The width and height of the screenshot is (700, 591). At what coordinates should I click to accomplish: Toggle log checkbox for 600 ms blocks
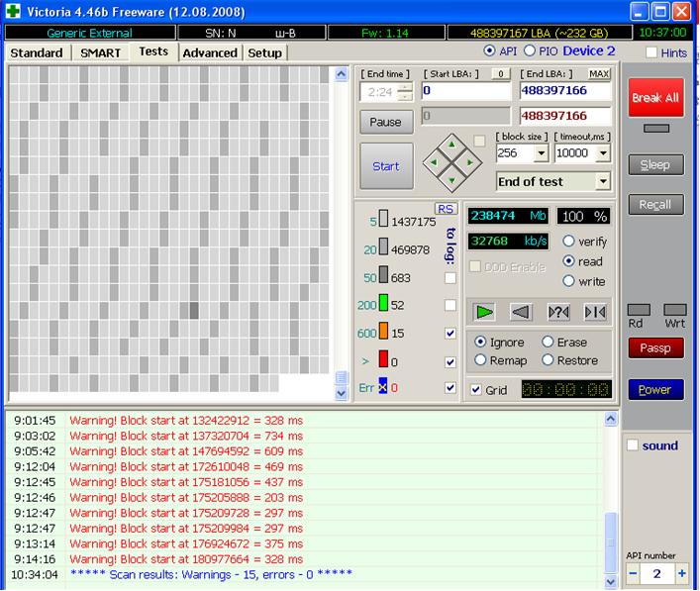(x=450, y=334)
